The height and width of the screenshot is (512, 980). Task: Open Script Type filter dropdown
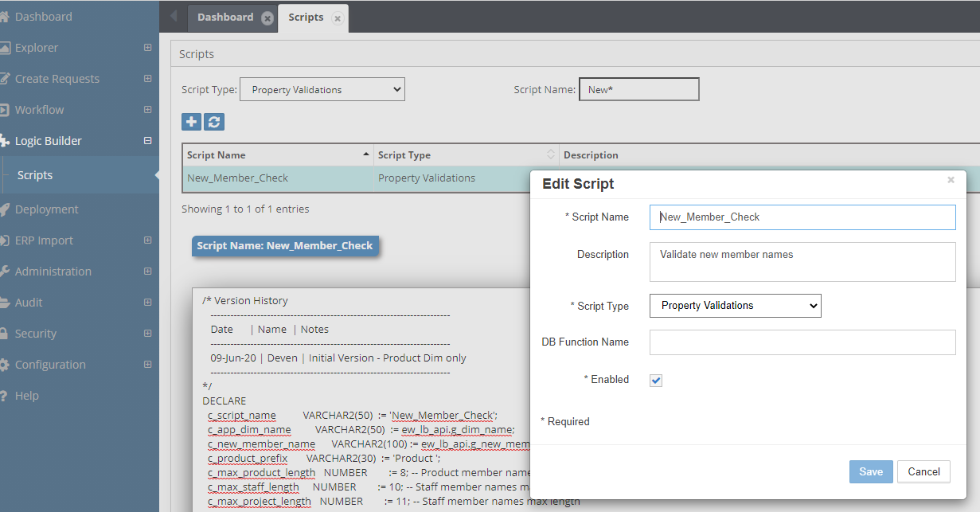pyautogui.click(x=322, y=90)
